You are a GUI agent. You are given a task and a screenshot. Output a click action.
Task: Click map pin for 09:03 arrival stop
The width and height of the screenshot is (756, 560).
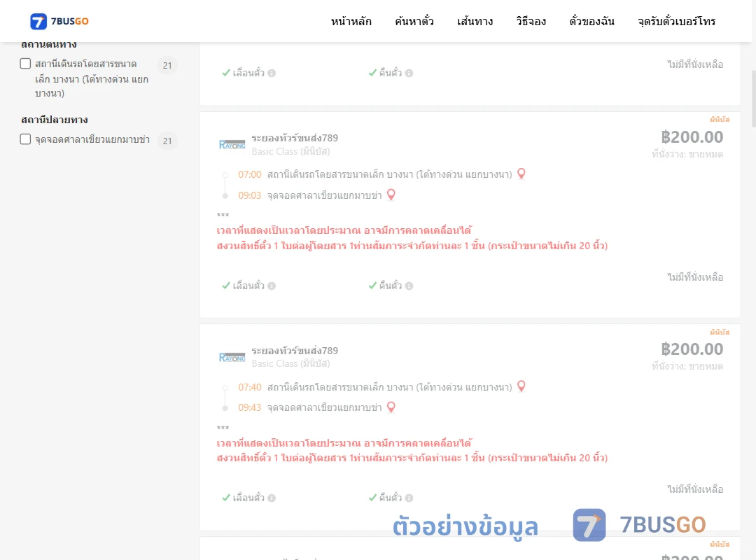point(391,195)
